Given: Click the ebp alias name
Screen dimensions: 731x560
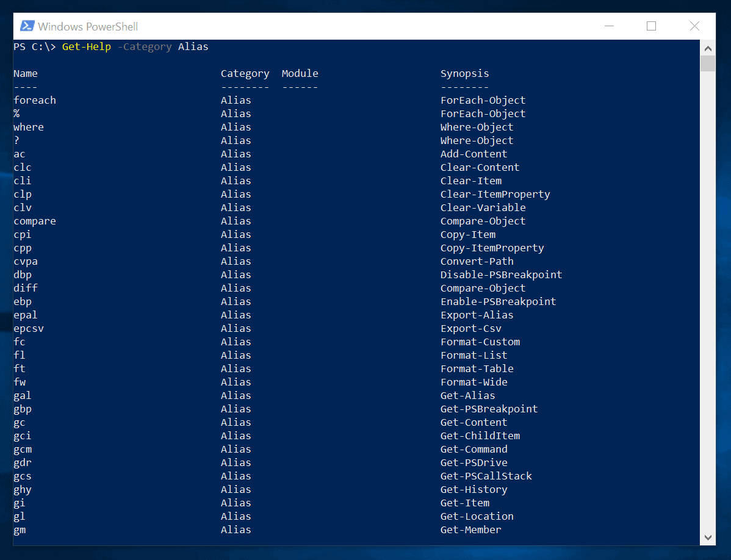Looking at the screenshot, I should click(x=23, y=302).
